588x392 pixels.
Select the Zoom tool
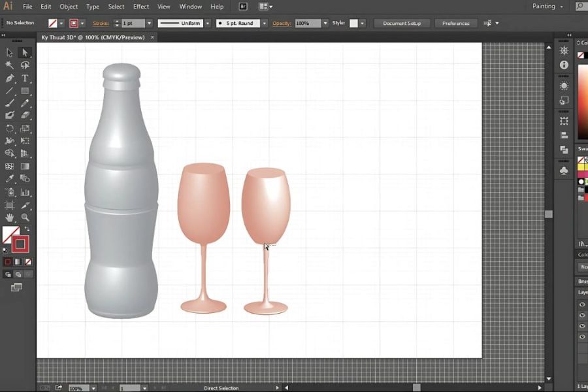point(25,218)
